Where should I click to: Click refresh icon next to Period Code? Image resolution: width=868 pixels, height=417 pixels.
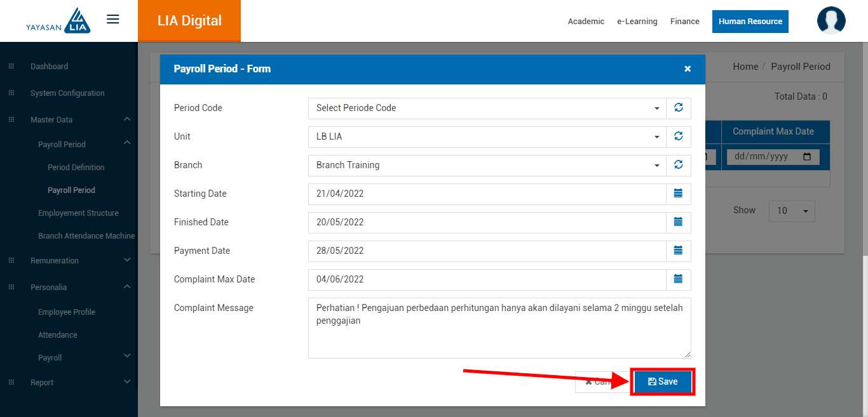click(678, 108)
